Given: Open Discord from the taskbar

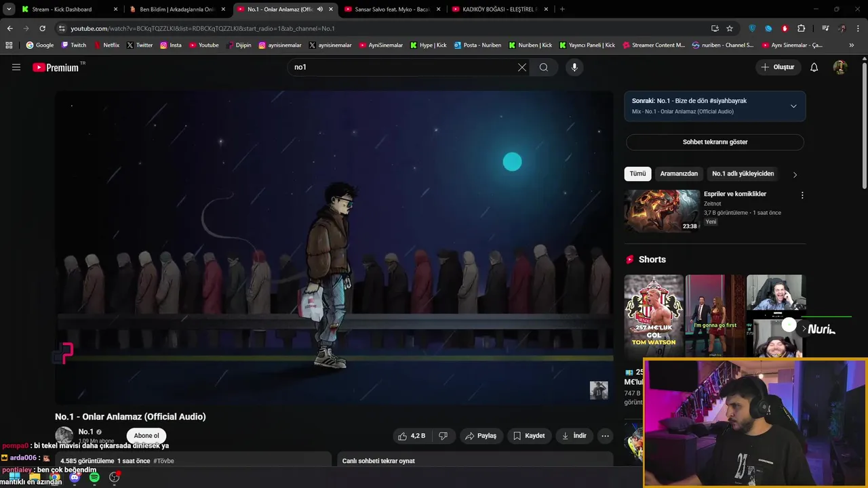Looking at the screenshot, I should 75,478.
